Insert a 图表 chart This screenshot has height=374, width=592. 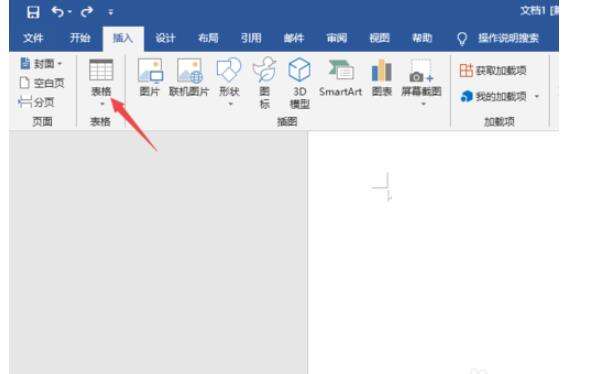point(382,78)
